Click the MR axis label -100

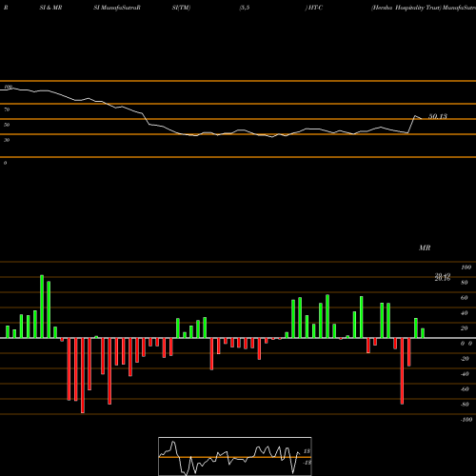466,420
